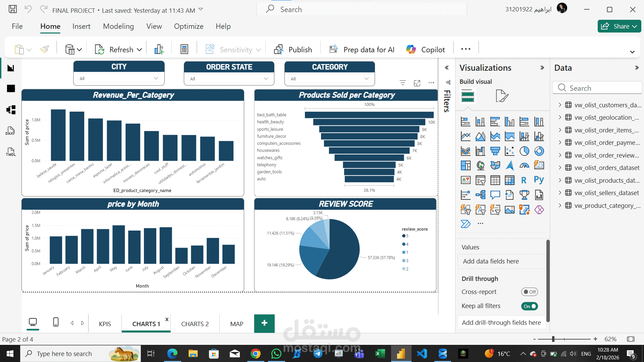Select the gauge visual

pos(524,165)
